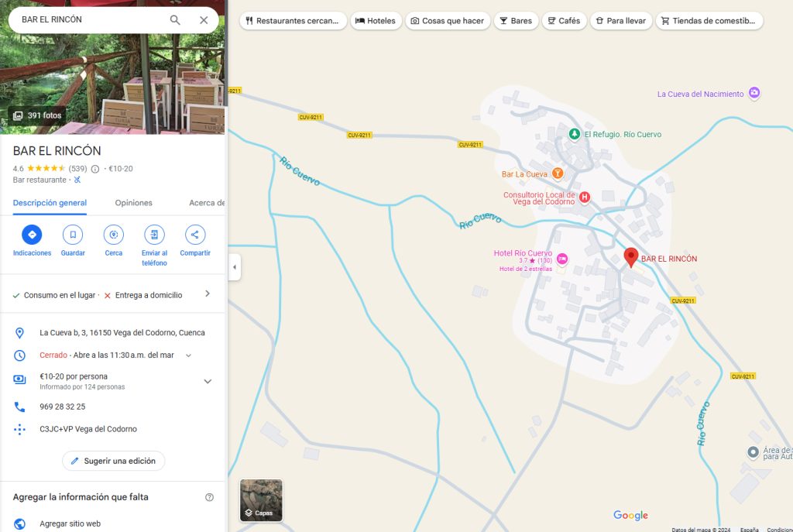The height and width of the screenshot is (532, 793).
Task: Click the Bar La Cueva map marker
Action: tap(558, 174)
